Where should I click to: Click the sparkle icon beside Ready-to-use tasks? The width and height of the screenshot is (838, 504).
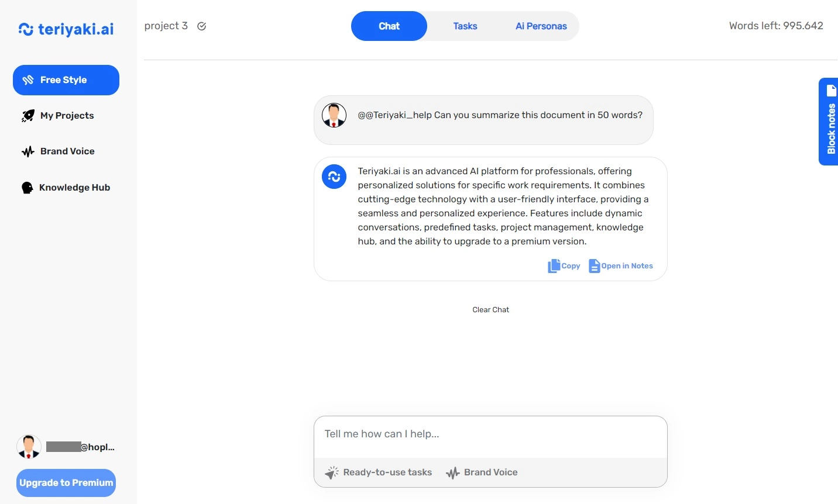pos(332,472)
